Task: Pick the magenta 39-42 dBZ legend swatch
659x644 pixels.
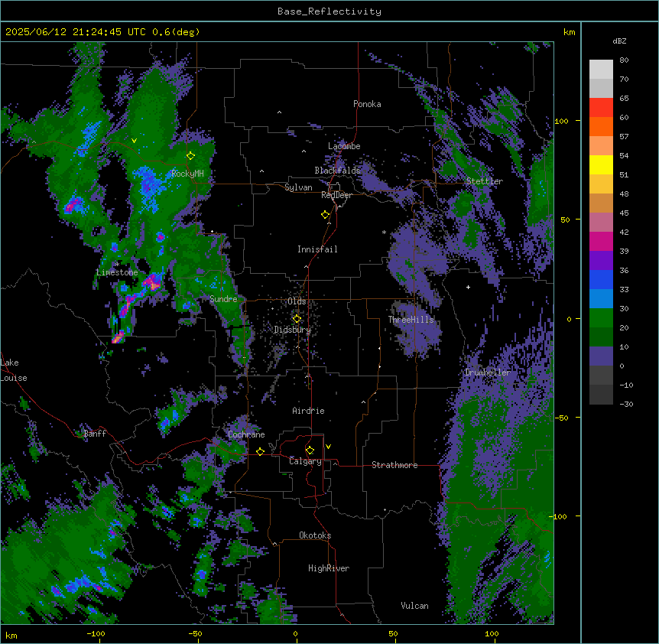Action: tap(601, 241)
